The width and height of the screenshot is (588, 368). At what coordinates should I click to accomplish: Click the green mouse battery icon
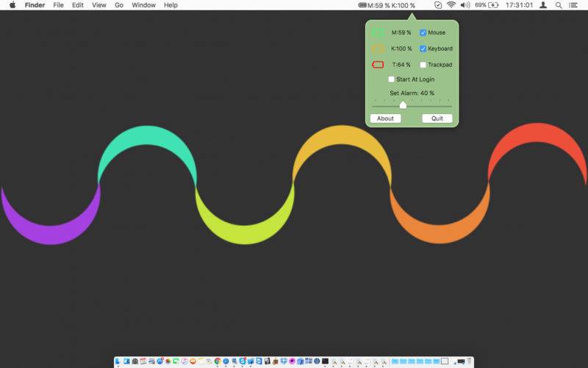pyautogui.click(x=378, y=32)
